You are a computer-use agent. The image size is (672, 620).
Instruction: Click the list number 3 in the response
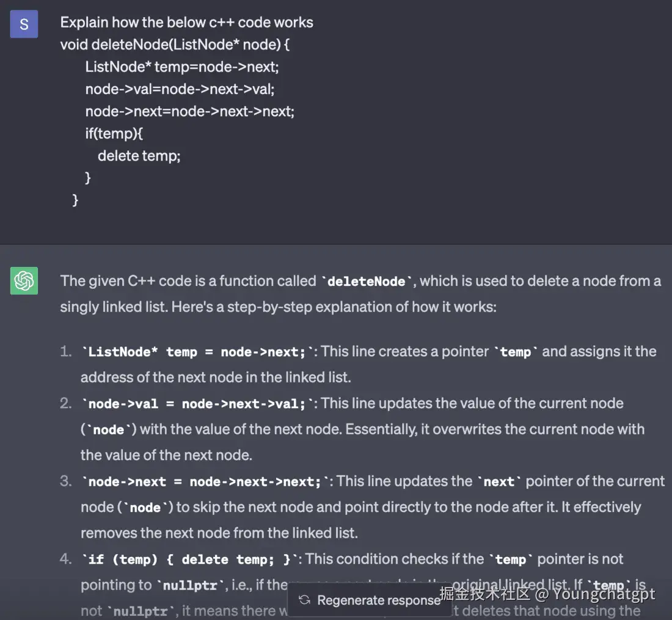pyautogui.click(x=66, y=482)
